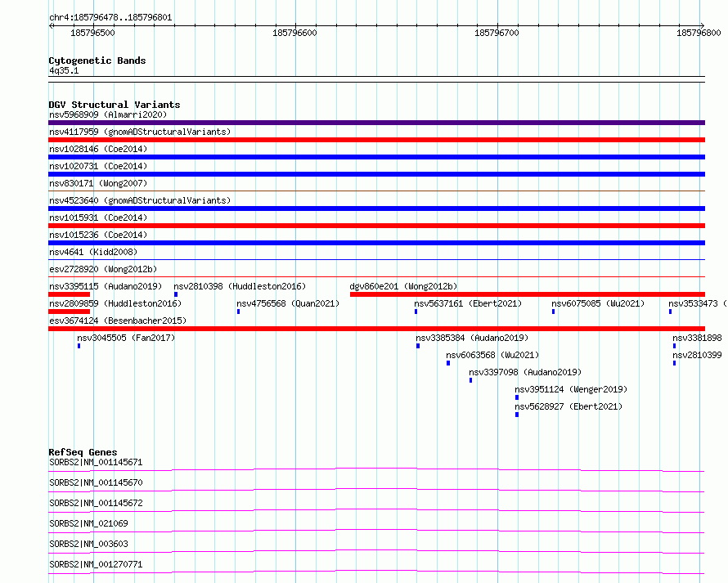Select the nsv4756568 (Quan2021) label

coord(288,303)
